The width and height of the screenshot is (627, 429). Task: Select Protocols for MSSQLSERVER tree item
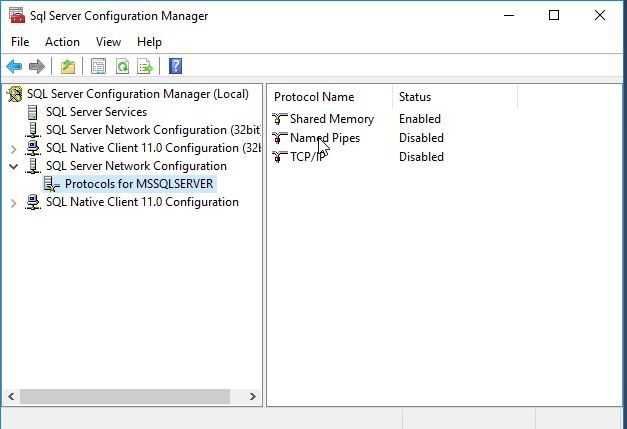pyautogui.click(x=139, y=184)
